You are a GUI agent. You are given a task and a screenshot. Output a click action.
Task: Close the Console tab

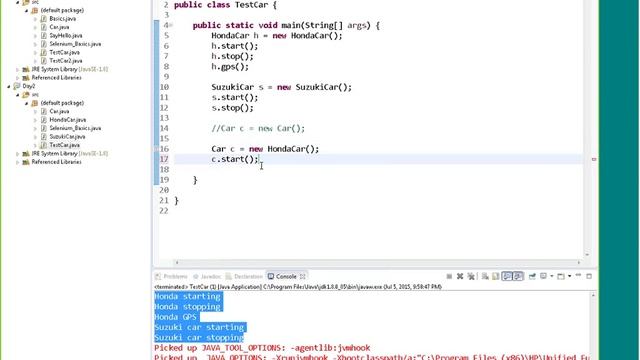tap(302, 276)
